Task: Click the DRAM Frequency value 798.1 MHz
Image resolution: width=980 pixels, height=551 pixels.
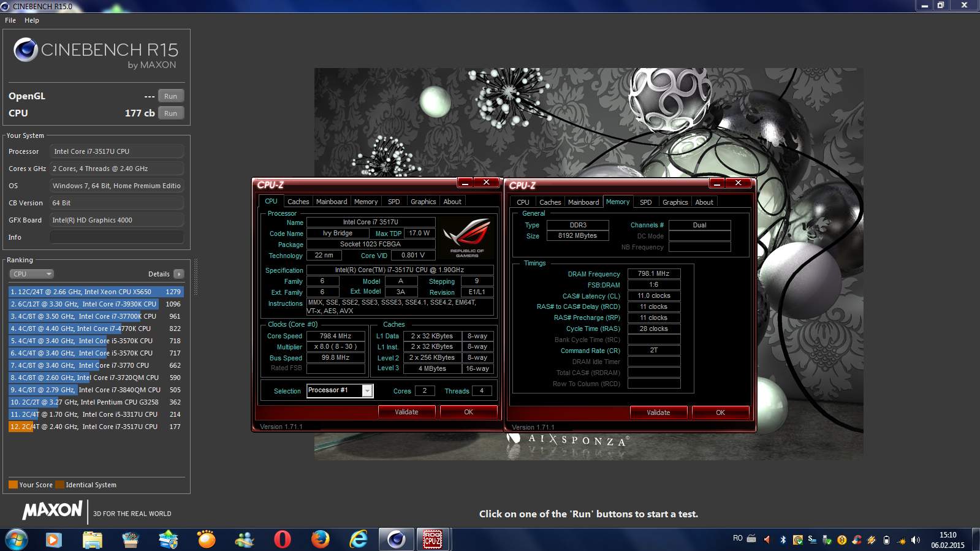Action: pyautogui.click(x=654, y=274)
